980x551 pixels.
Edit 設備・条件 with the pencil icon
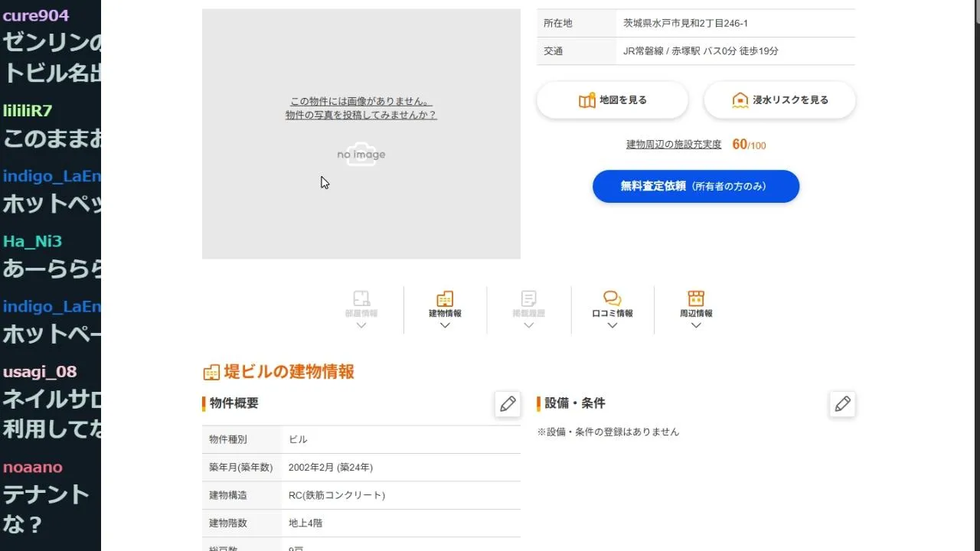click(x=842, y=404)
